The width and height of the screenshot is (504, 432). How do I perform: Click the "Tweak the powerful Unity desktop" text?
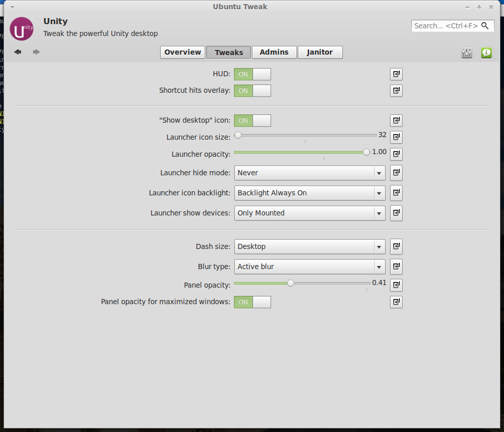click(x=100, y=34)
